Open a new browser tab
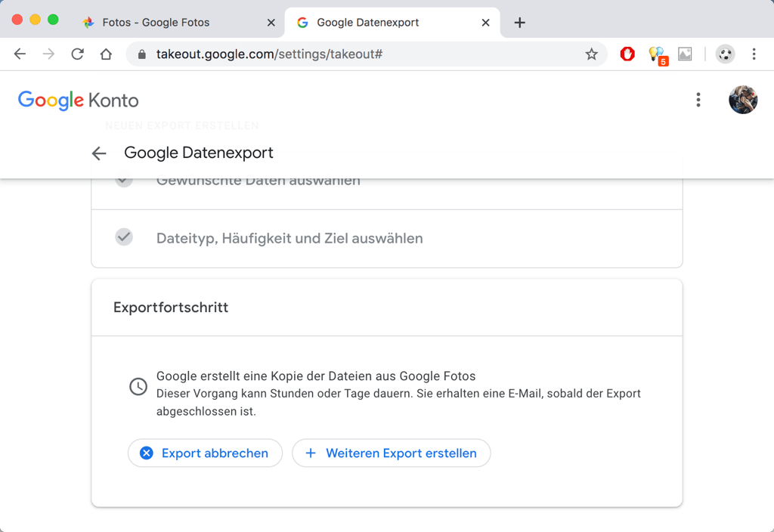The image size is (774, 532). click(x=519, y=22)
